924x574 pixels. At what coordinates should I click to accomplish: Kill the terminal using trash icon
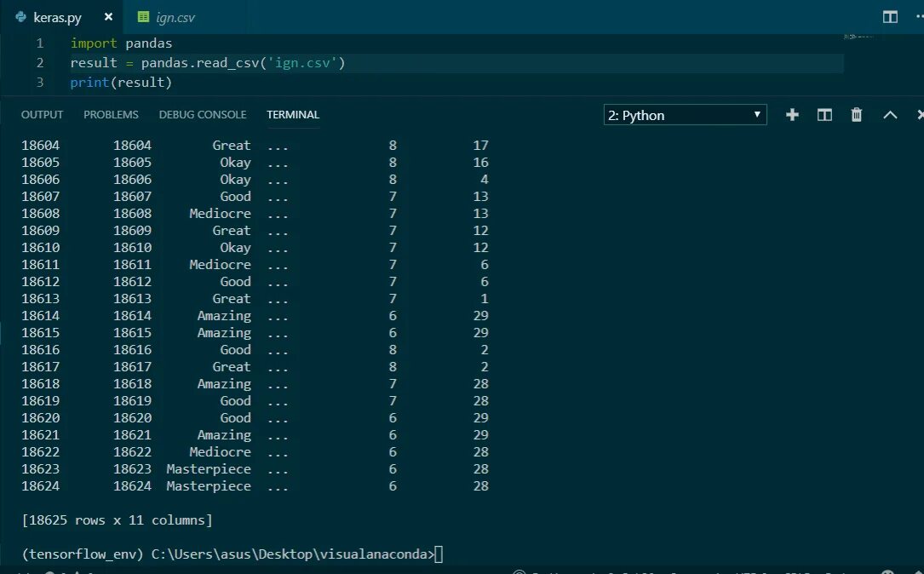point(857,115)
